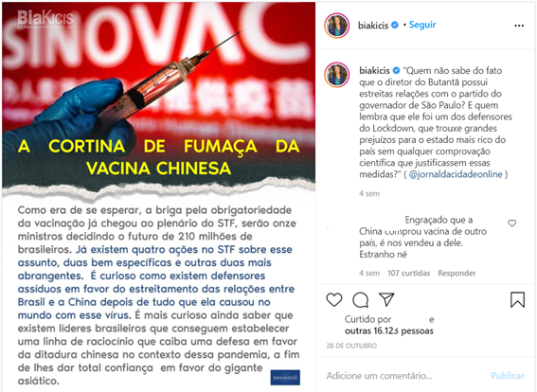
Task: Like the post with the heart icon
Action: click(334, 299)
